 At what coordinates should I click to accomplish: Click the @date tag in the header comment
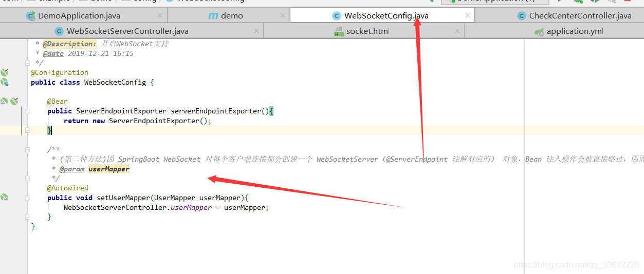(53, 53)
